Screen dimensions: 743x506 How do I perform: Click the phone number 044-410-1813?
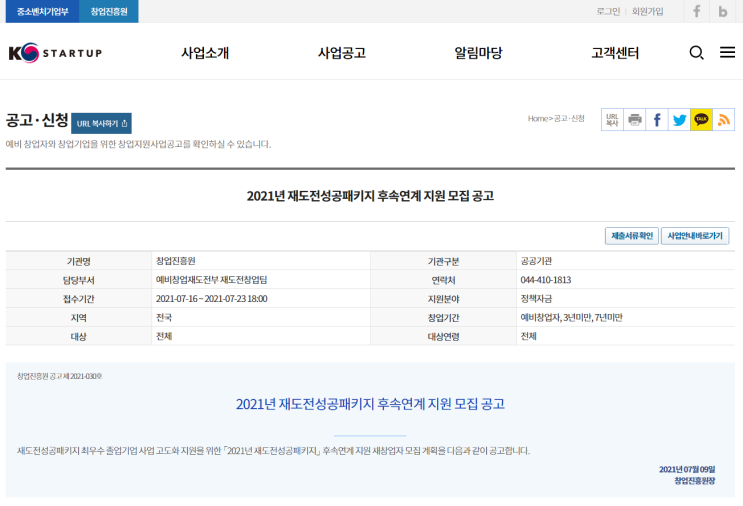click(x=546, y=280)
